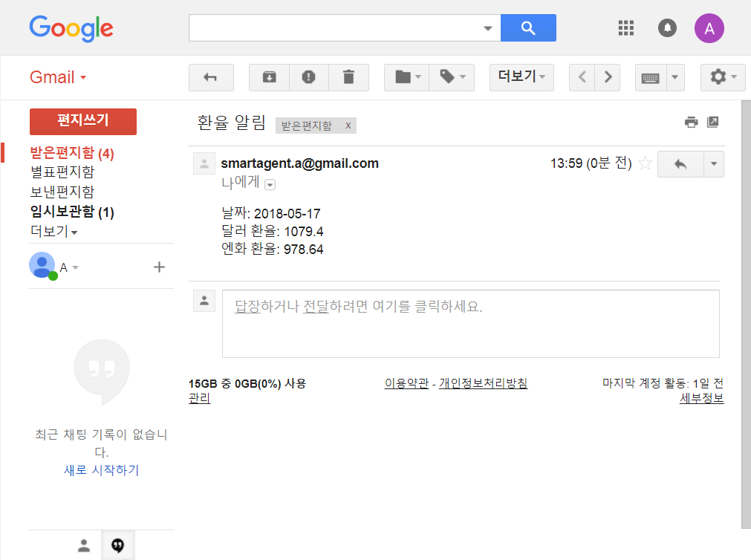This screenshot has height=560, width=751.
Task: Open Google notifications bell
Action: [667, 28]
